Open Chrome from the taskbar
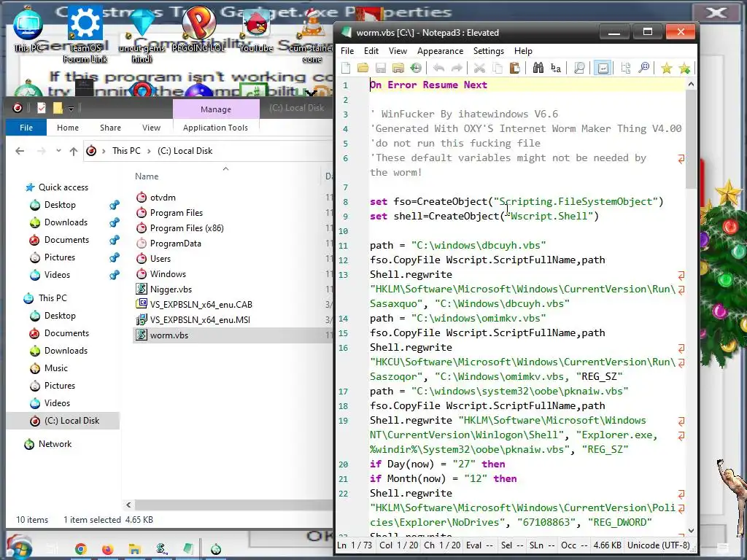This screenshot has height=560, width=747. point(81,549)
